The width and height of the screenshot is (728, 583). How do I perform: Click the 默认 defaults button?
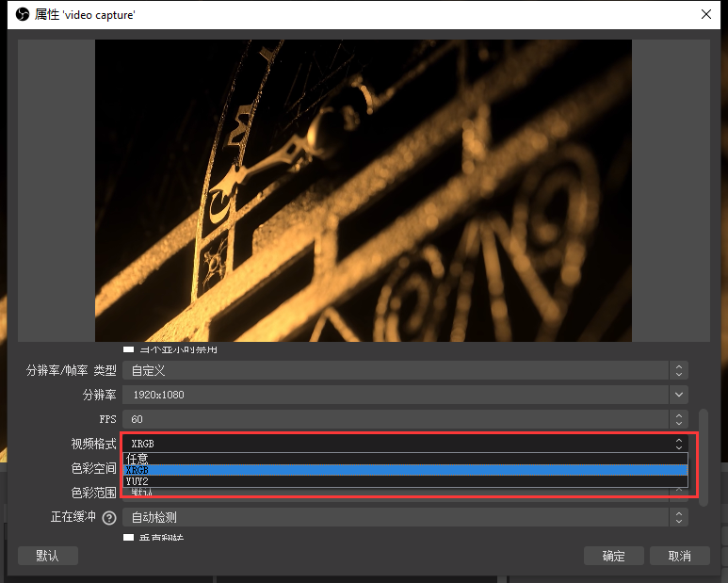48,556
